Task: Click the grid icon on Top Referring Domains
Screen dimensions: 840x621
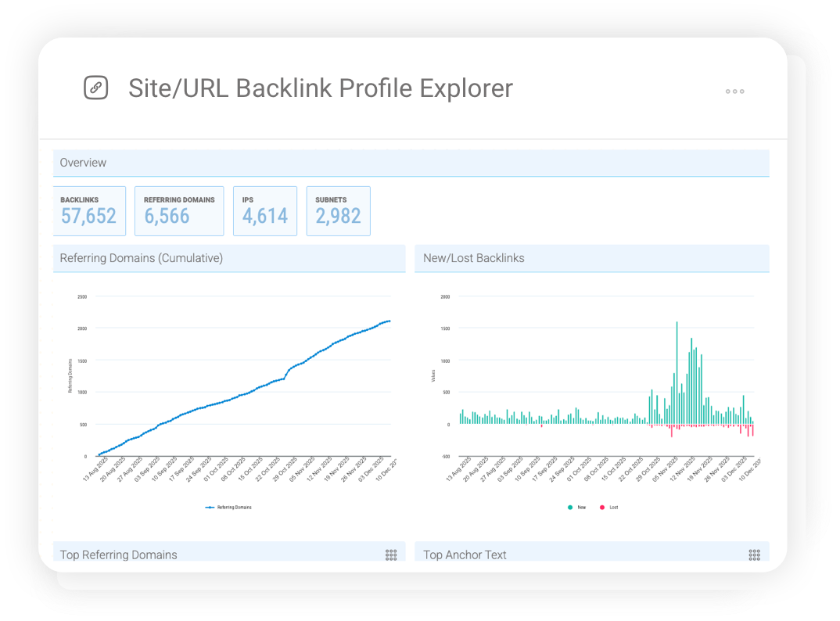Action: 391,555
